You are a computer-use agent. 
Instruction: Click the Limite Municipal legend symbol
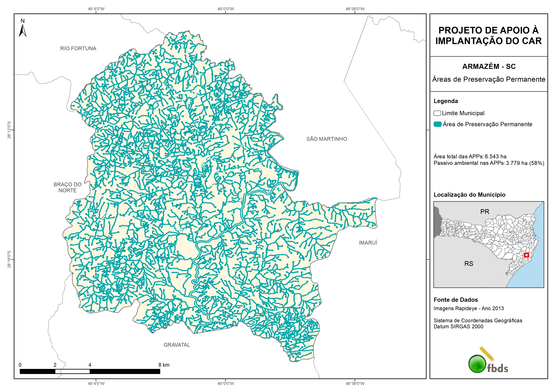[437, 113]
